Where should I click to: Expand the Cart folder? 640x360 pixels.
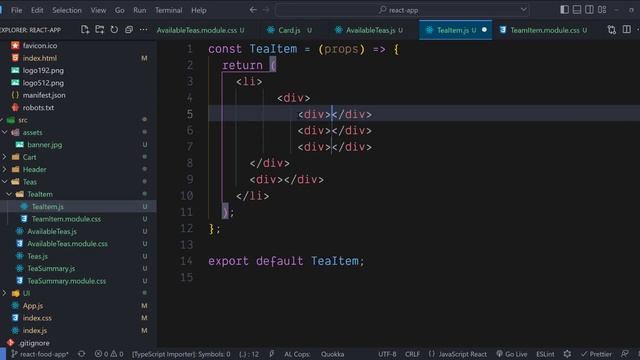tap(29, 157)
